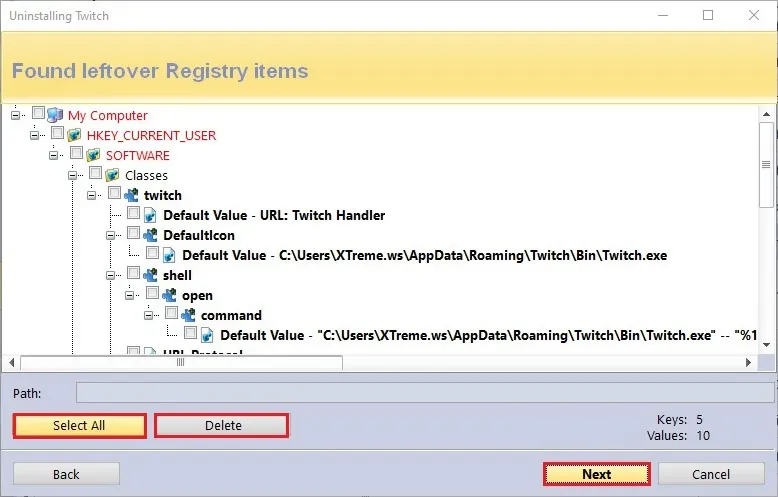Click the command key icon
This screenshot has width=778, height=497.
tap(189, 315)
